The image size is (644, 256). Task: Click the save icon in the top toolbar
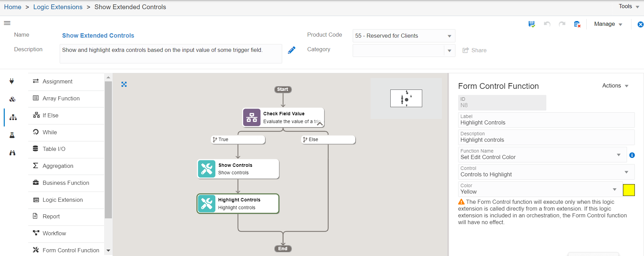[x=531, y=24]
